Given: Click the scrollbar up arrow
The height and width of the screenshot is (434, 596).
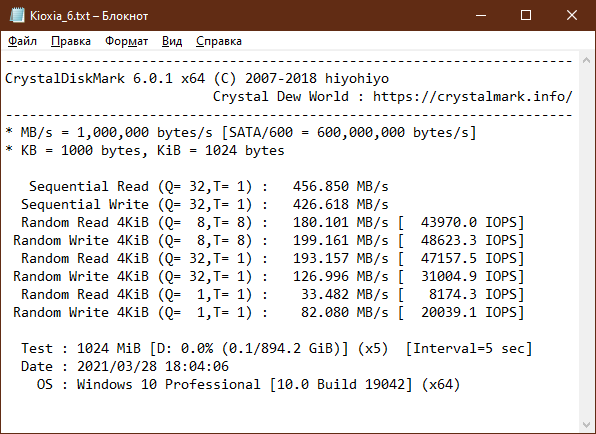Looking at the screenshot, I should click(x=586, y=60).
